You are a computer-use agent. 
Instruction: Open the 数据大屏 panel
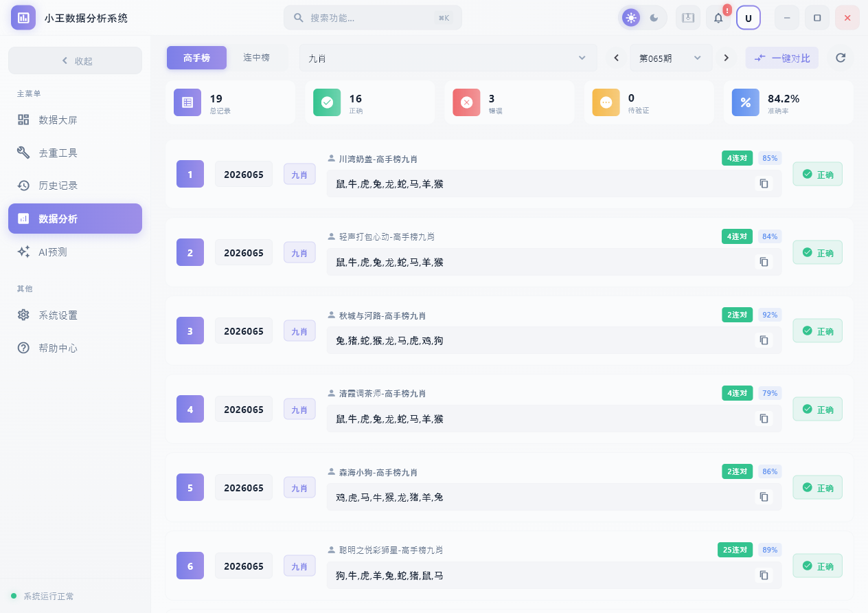pyautogui.click(x=59, y=120)
